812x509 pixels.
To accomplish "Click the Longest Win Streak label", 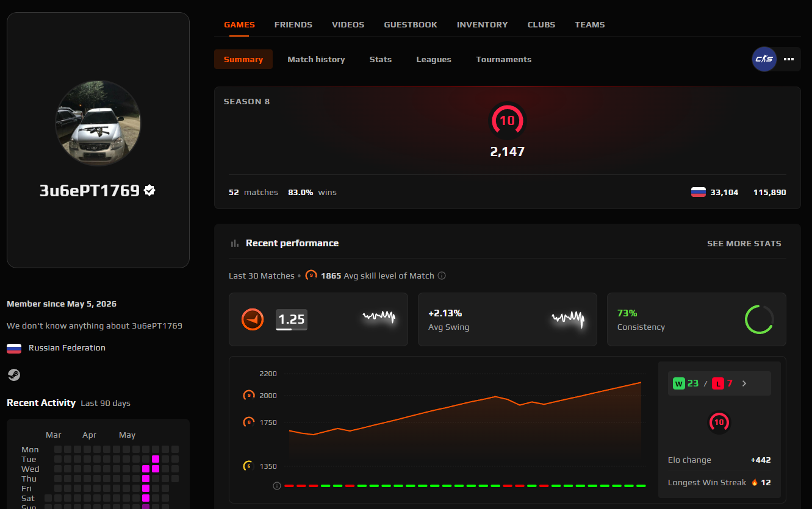I will point(707,482).
